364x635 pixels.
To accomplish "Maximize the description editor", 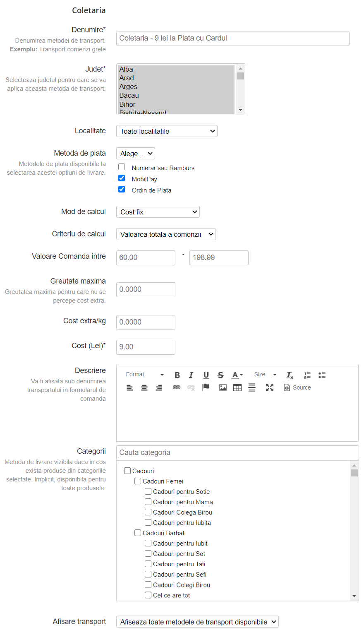I will pyautogui.click(x=270, y=387).
